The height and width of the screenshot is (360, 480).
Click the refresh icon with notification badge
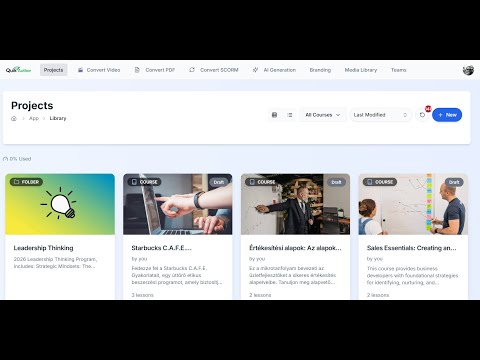[x=422, y=115]
